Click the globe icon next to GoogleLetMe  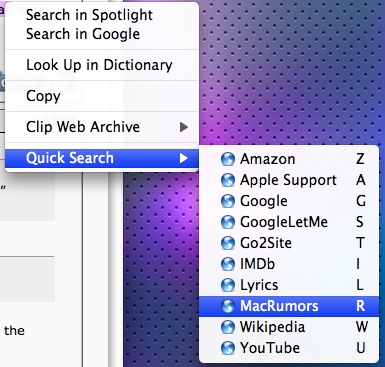228,222
